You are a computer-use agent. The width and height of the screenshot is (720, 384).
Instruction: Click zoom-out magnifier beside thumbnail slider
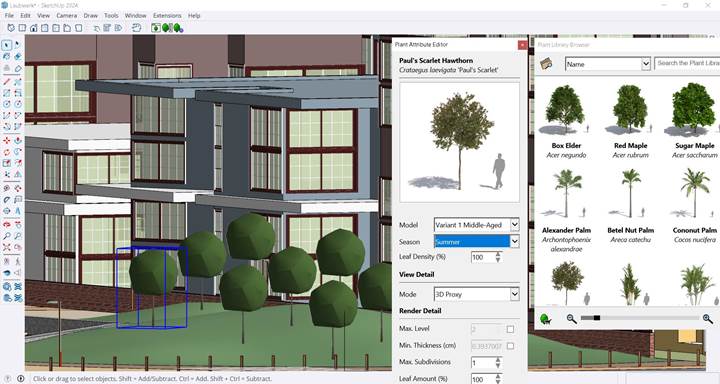pyautogui.click(x=572, y=318)
